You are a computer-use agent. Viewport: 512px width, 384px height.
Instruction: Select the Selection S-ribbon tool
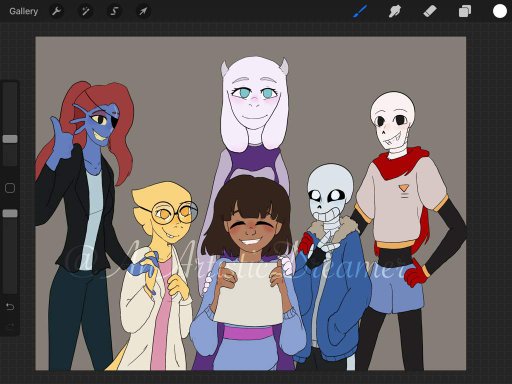[x=114, y=11]
